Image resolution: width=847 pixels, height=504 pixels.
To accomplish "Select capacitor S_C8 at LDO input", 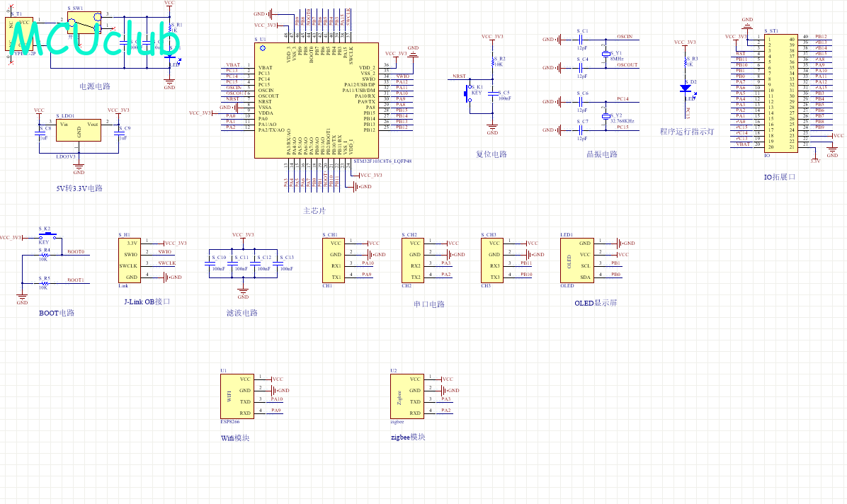I will point(40,133).
